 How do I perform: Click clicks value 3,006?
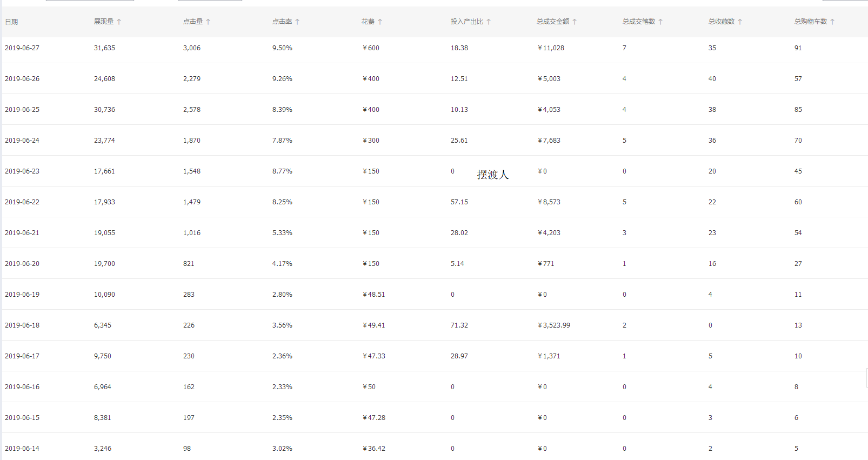192,48
